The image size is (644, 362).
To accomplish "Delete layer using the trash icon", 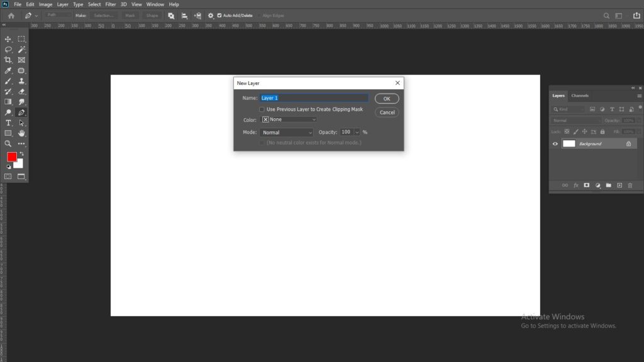I will click(630, 185).
